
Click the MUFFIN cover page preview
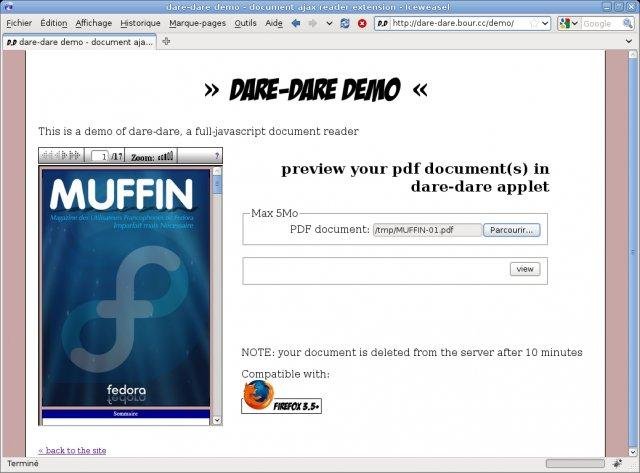(x=126, y=288)
